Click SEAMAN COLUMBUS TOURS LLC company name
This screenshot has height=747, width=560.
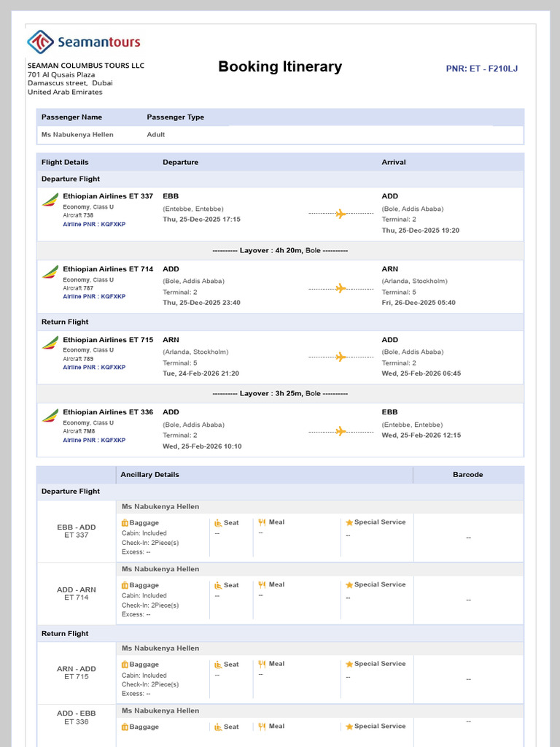(x=86, y=66)
